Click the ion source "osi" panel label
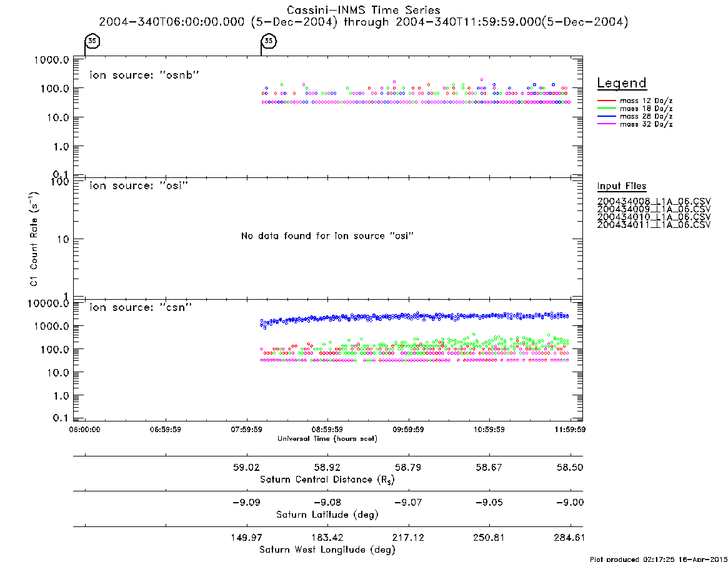Image resolution: width=728 pixels, height=562 pixels. tap(139, 185)
